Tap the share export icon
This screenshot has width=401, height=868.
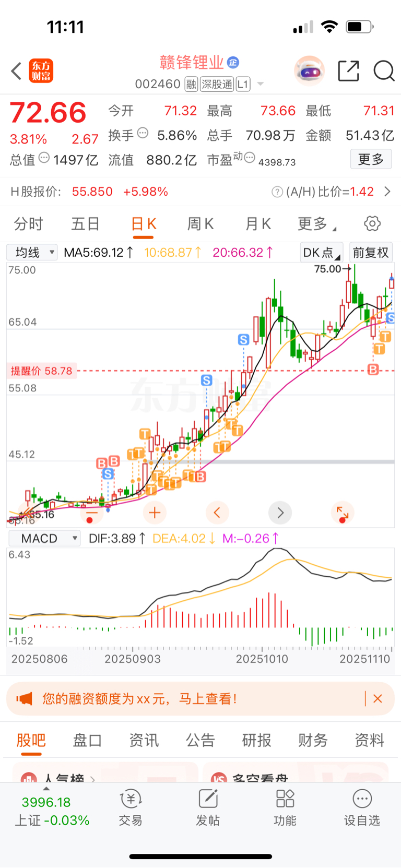(348, 70)
